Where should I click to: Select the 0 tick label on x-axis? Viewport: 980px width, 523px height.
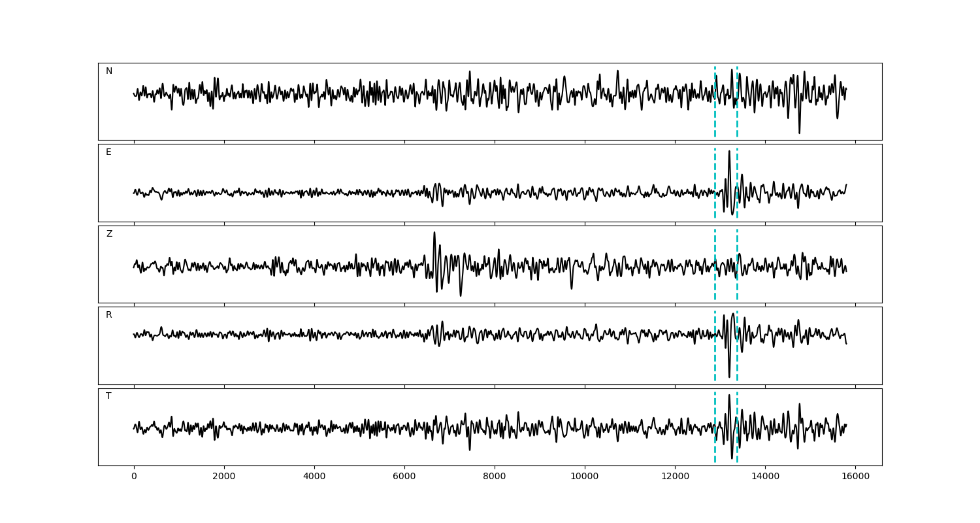(x=134, y=477)
